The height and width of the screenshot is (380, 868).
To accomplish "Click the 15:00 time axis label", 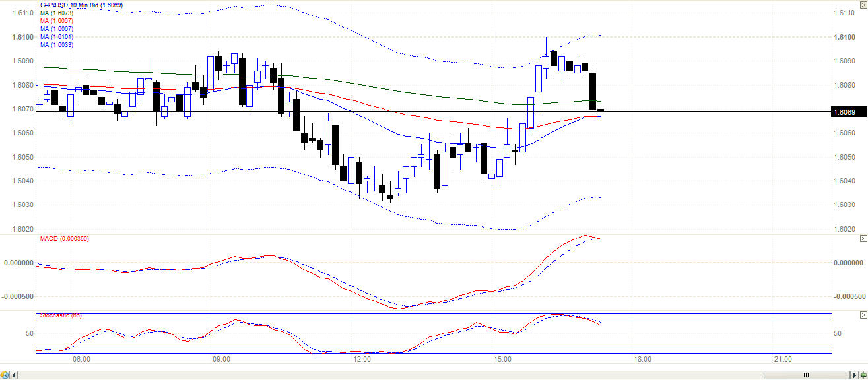I will (502, 360).
